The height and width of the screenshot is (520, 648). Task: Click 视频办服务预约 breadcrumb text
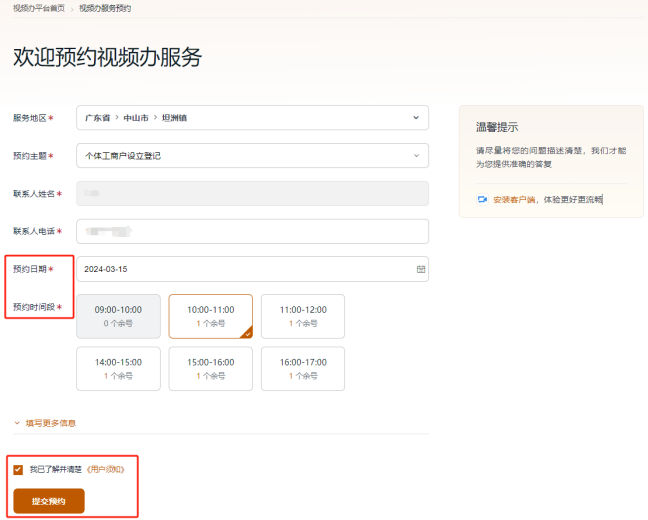click(x=105, y=8)
